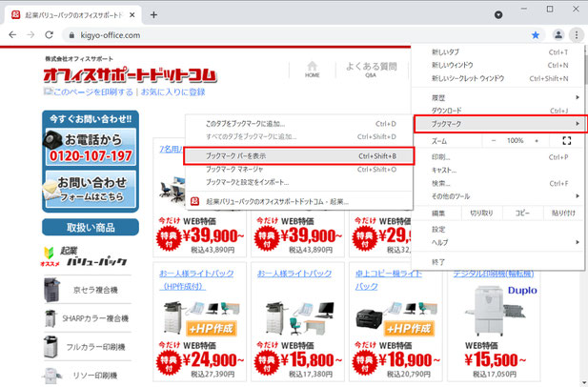Screen dimensions: 588x387
Task: Open 設定 from Chrome menu
Action: pos(497,229)
